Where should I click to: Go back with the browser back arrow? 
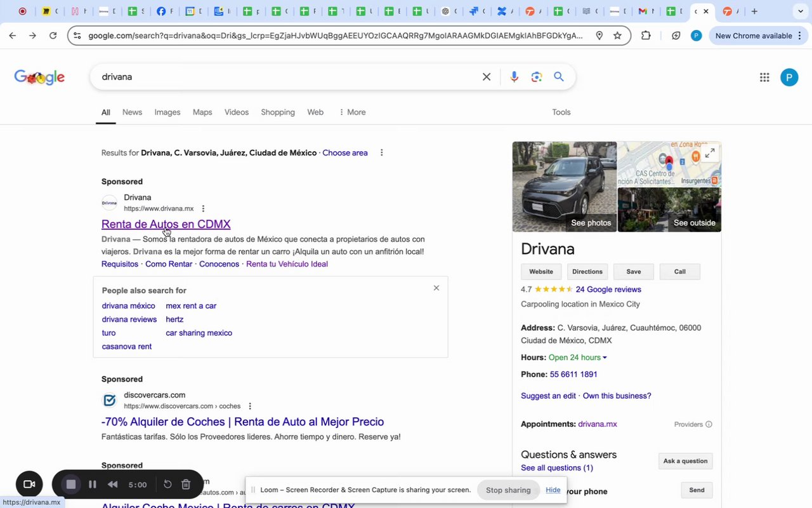(13, 36)
